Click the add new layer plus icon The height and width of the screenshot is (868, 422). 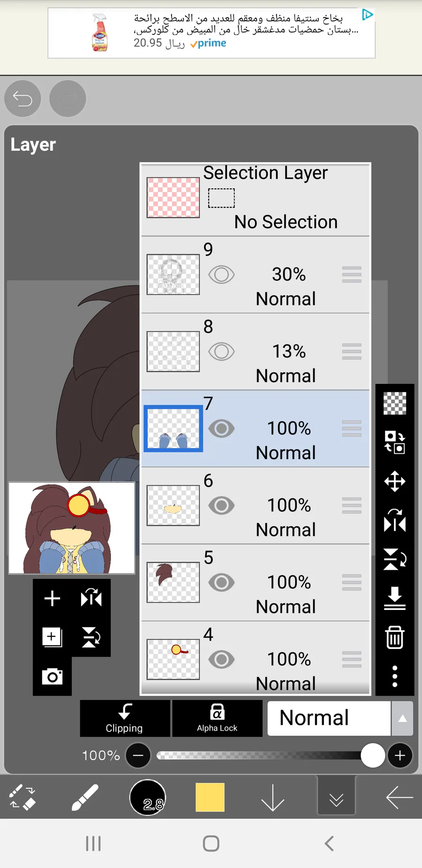52,598
